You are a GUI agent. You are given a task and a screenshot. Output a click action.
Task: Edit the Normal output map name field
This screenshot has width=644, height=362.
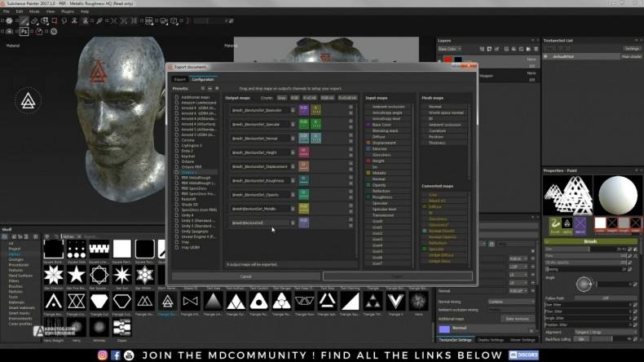click(x=259, y=139)
